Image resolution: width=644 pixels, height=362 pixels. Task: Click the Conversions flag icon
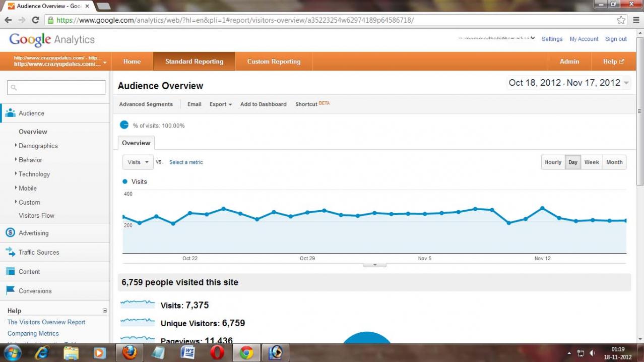10,290
